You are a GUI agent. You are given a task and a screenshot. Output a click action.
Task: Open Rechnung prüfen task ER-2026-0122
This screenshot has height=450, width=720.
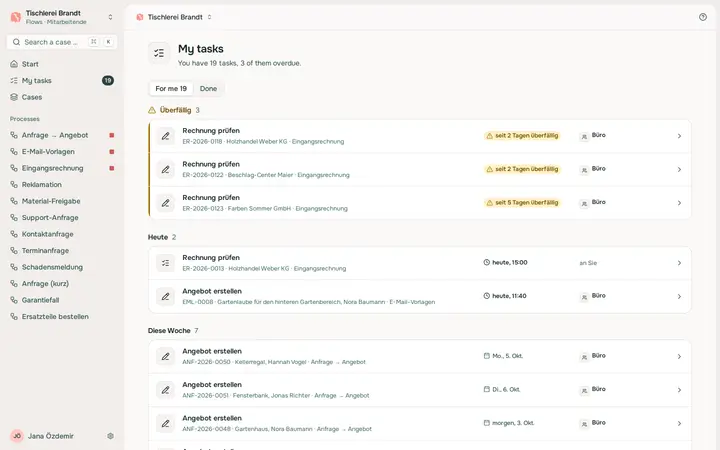pyautogui.click(x=420, y=169)
